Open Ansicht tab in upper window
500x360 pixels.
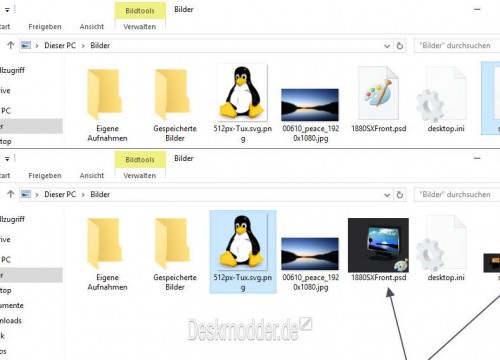tap(92, 27)
